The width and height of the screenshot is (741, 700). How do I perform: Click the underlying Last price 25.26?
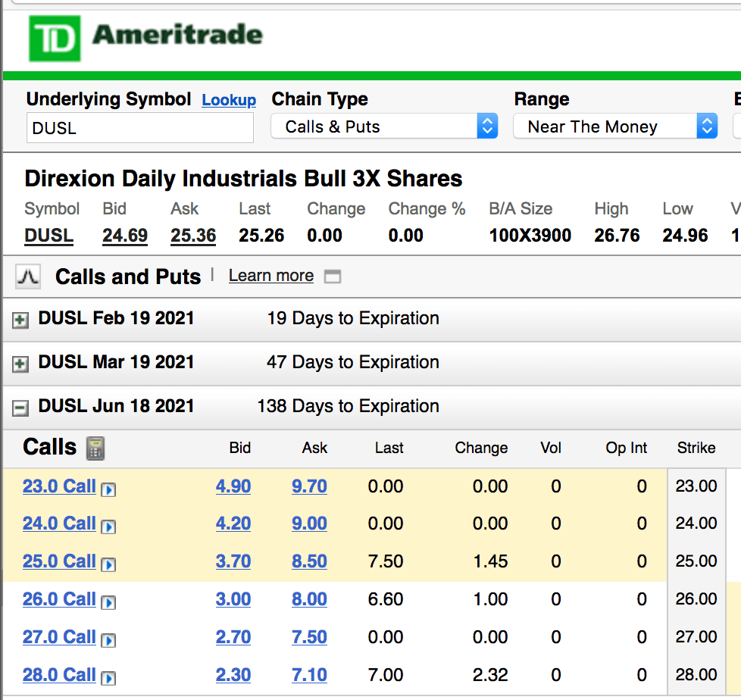pyautogui.click(x=261, y=236)
